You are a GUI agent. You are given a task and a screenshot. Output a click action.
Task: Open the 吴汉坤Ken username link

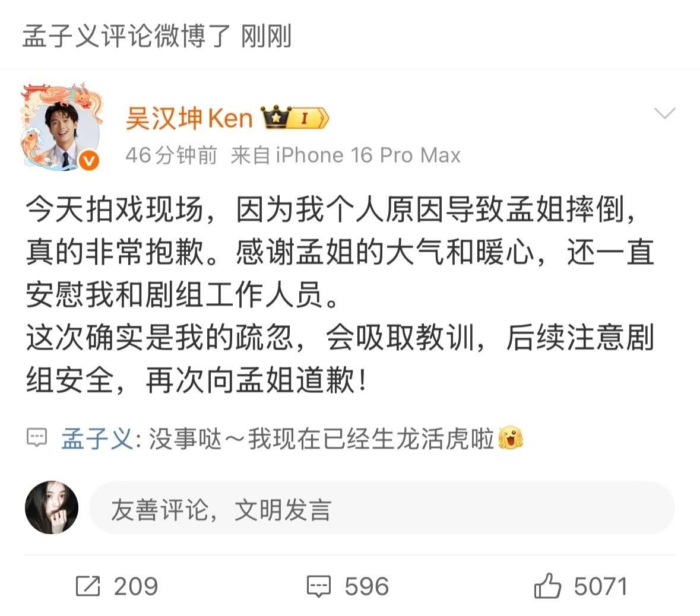[x=189, y=118]
